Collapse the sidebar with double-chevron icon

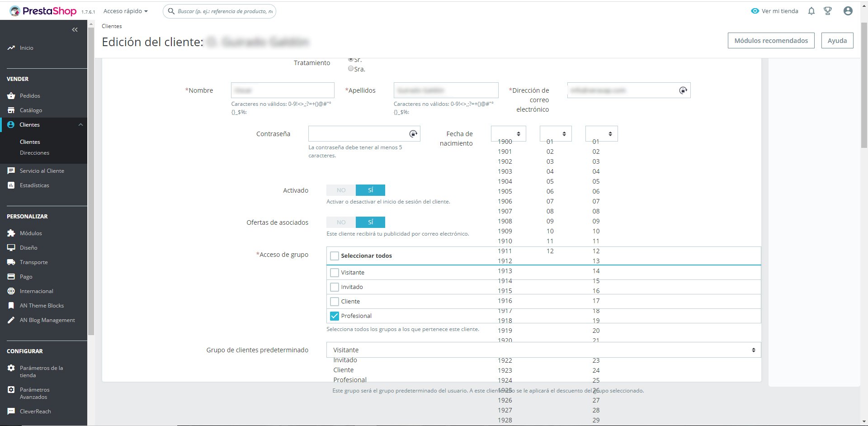pyautogui.click(x=75, y=30)
